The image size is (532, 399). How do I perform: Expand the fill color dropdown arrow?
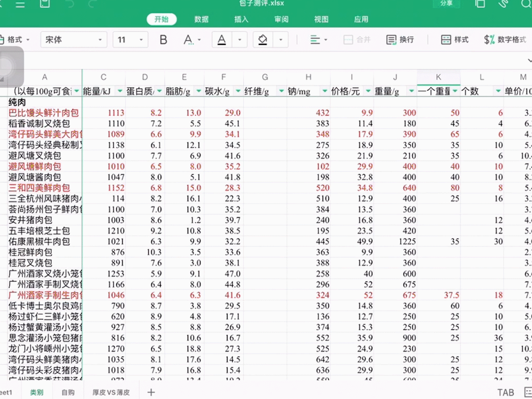(x=281, y=40)
